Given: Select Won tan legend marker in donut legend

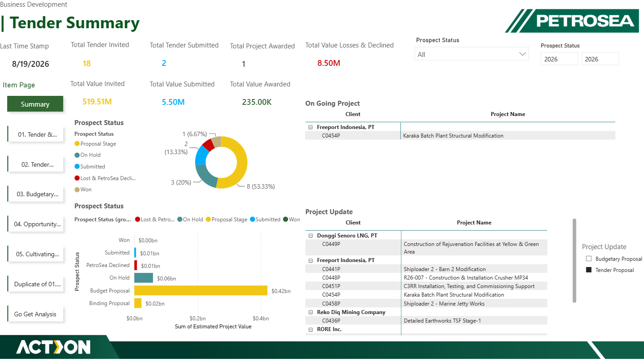Looking at the screenshot, I should tap(77, 190).
